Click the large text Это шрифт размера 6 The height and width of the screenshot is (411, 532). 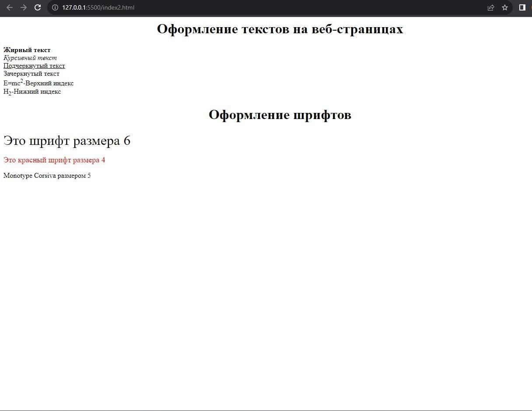coord(67,141)
